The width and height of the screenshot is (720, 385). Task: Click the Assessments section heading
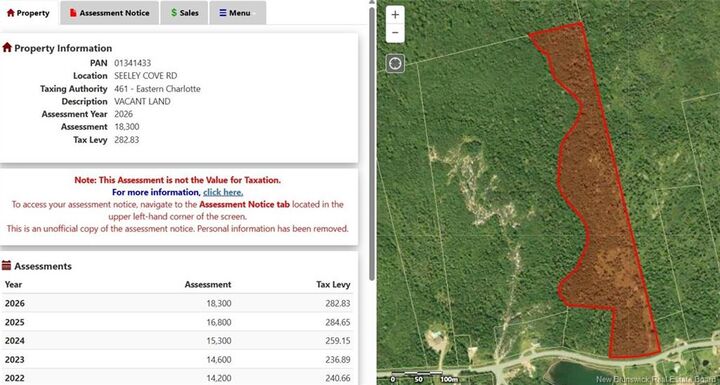tap(43, 266)
